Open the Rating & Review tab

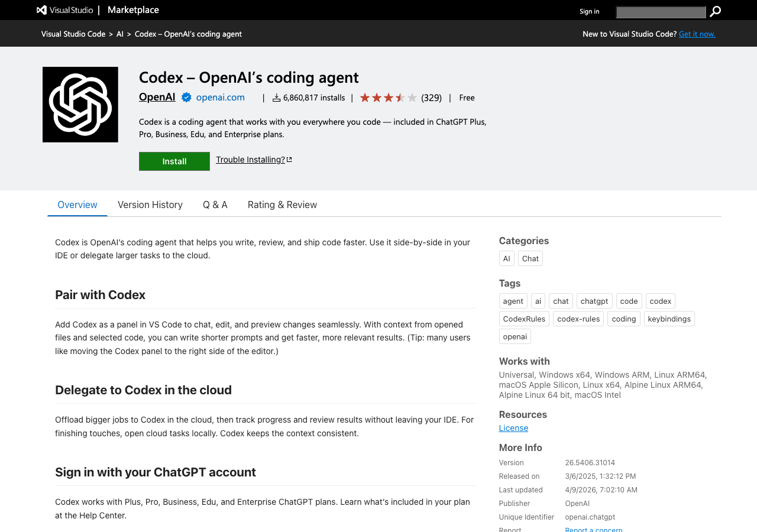(x=282, y=205)
